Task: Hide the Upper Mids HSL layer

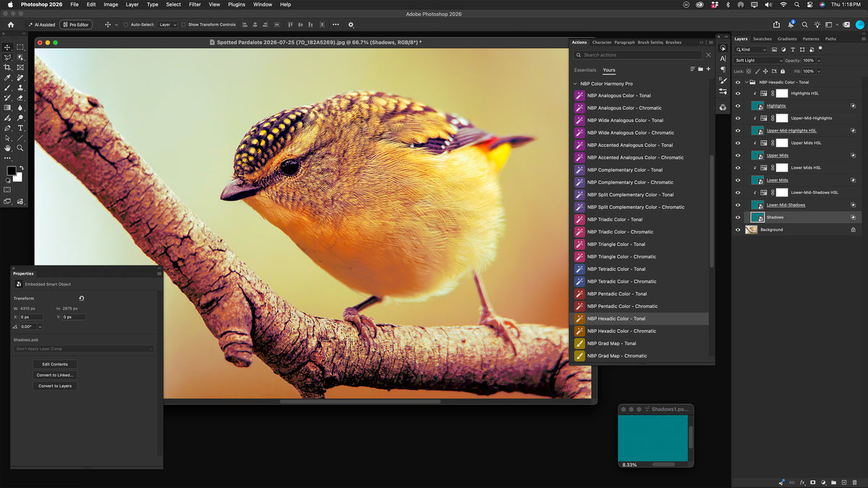Action: 738,143
